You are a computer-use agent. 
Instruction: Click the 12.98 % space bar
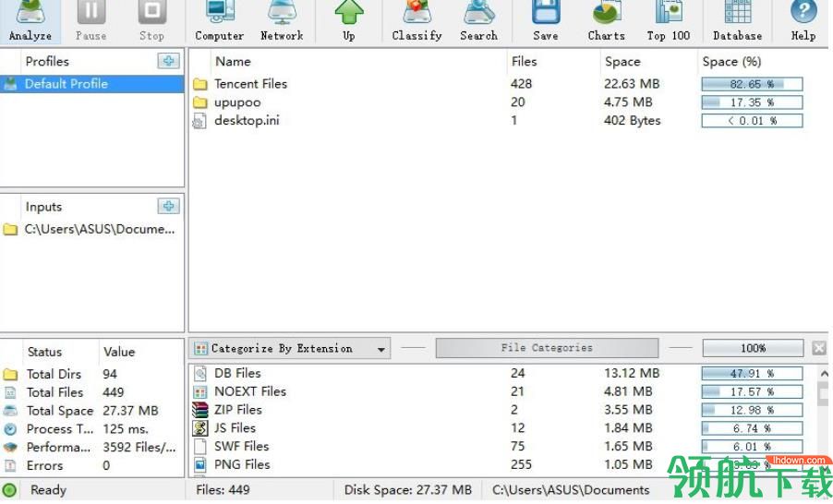pyautogui.click(x=752, y=411)
